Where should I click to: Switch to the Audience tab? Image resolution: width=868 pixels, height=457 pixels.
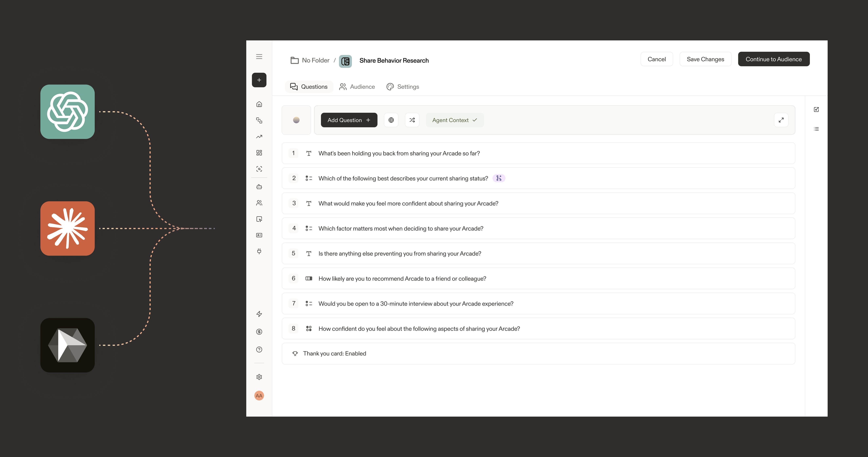coord(357,87)
